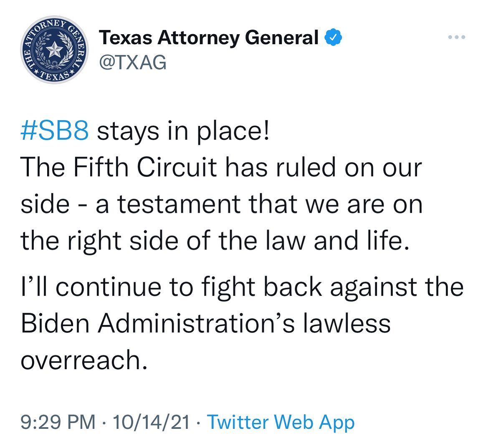488x448 pixels.
Task: Click the line 'side - a testament'
Action: (x=221, y=204)
